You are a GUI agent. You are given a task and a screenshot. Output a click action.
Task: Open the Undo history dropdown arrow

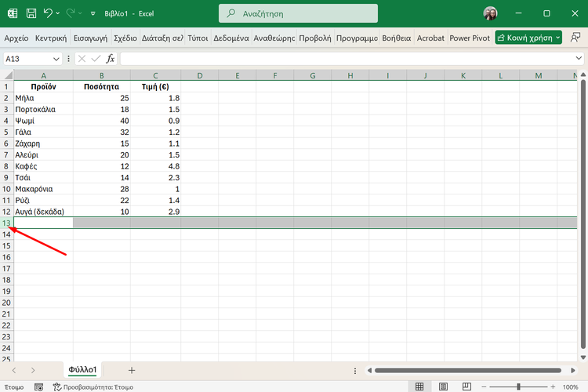point(60,13)
